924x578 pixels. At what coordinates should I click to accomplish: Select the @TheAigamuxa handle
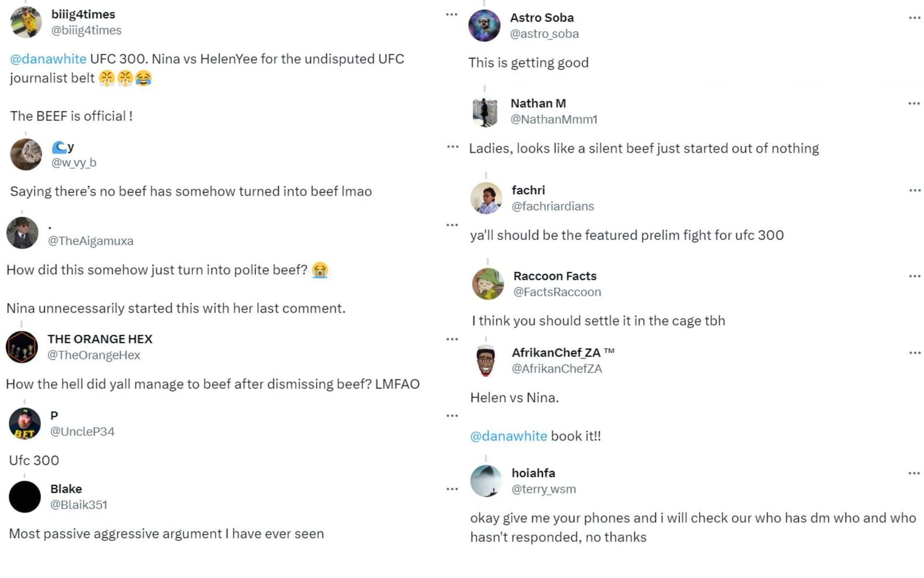tap(92, 240)
